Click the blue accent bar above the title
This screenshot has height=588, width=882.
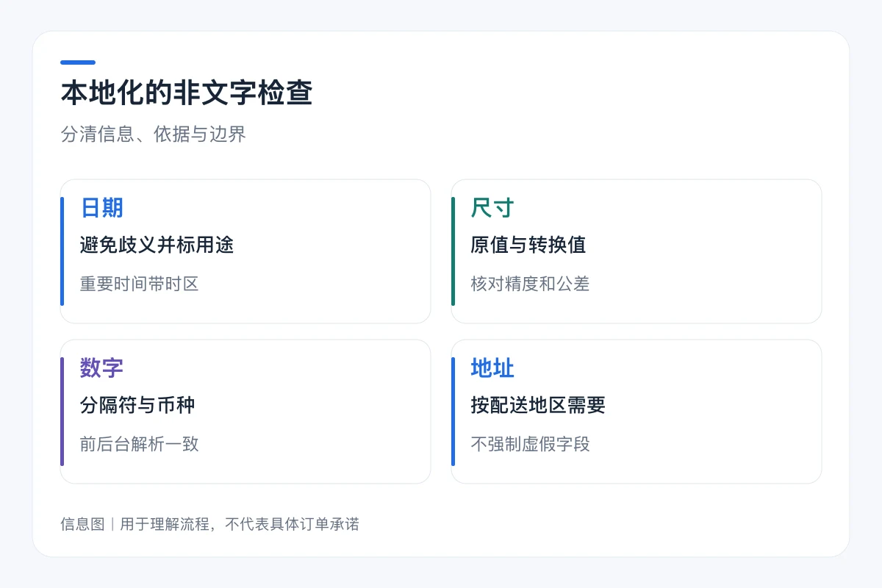[x=78, y=62]
